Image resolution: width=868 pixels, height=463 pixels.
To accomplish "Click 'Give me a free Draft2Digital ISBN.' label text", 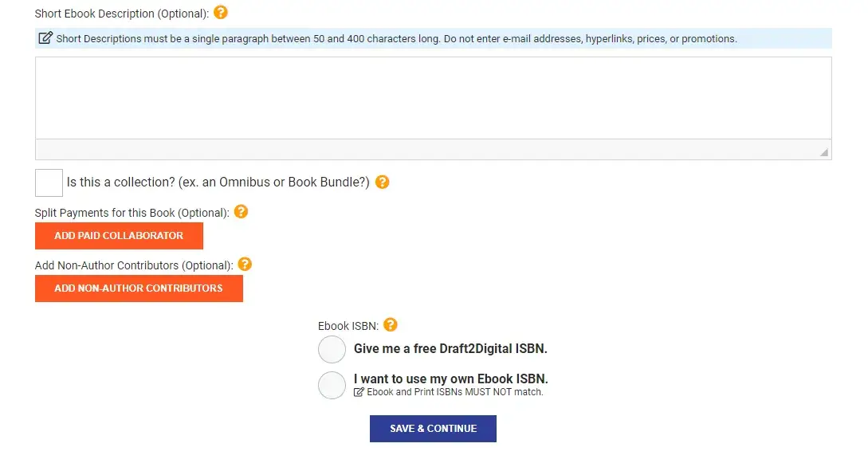I will [450, 349].
